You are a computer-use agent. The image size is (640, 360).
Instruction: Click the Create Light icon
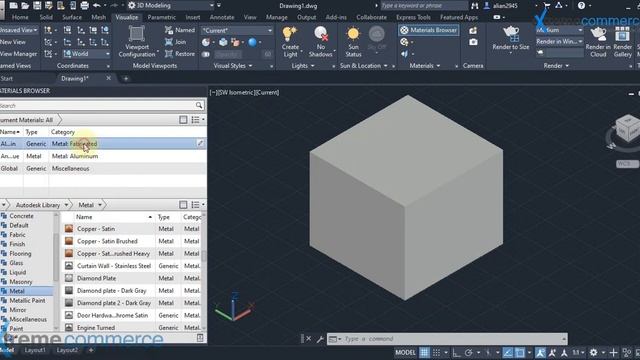point(290,34)
